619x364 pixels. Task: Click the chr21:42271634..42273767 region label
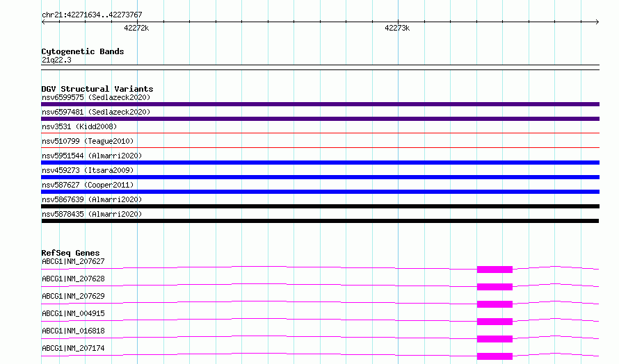click(x=92, y=15)
